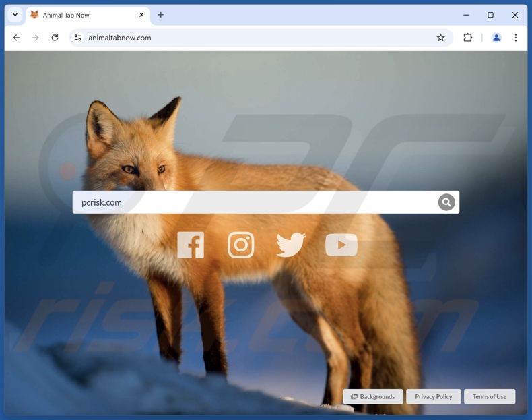Viewport: 532px width, 420px height.
Task: Go forward with the browser forward arrow
Action: 35,38
